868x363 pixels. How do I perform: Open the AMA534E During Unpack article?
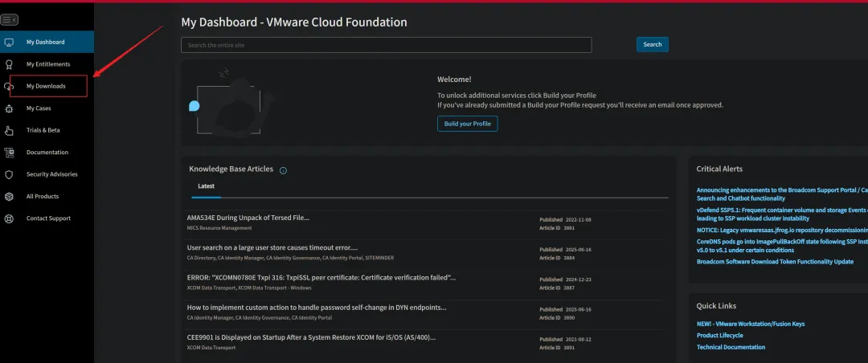248,218
